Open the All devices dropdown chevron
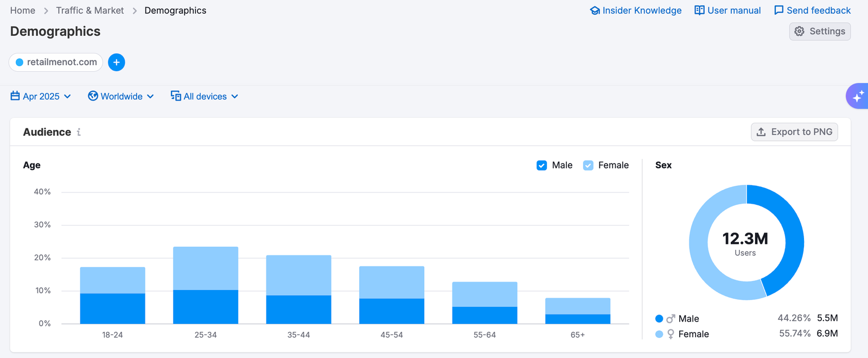The image size is (868, 358). [235, 96]
